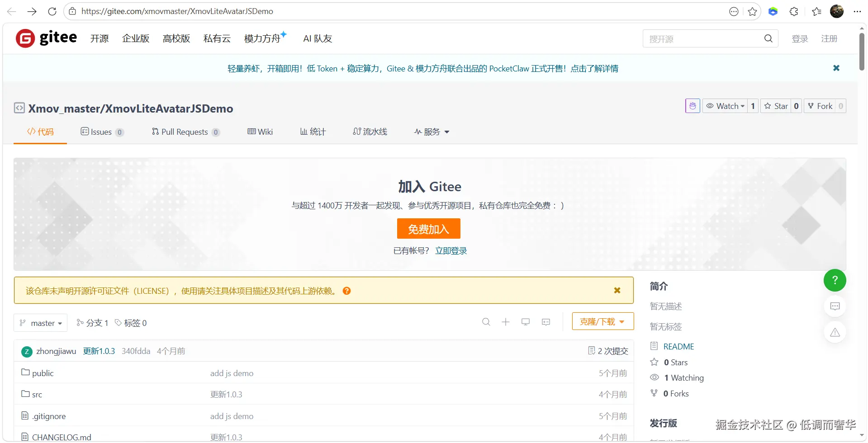The width and height of the screenshot is (868, 443).
Task: Open the Pull Requests tab
Action: (185, 132)
